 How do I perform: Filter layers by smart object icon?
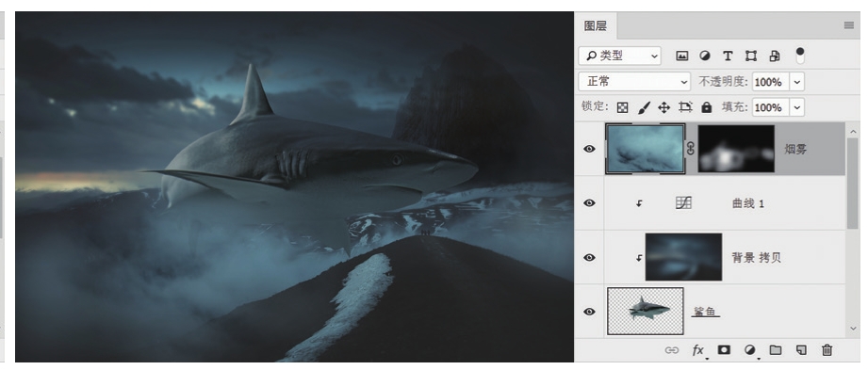[775, 56]
